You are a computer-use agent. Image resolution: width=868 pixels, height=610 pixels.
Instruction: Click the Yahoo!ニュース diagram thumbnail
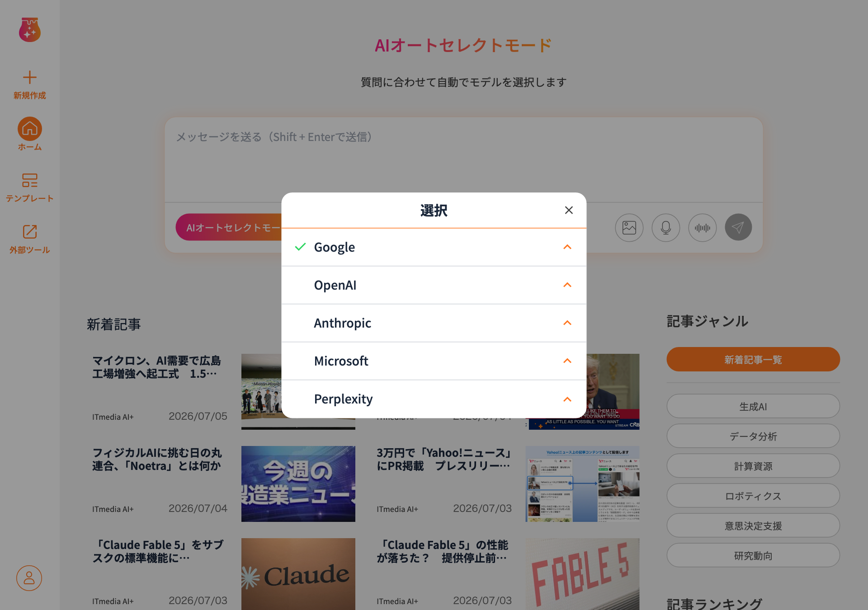[x=583, y=484]
